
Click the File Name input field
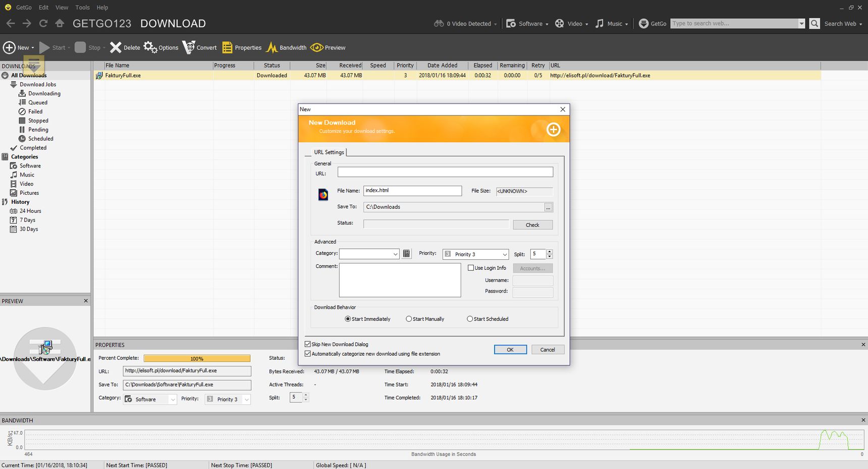pyautogui.click(x=412, y=191)
